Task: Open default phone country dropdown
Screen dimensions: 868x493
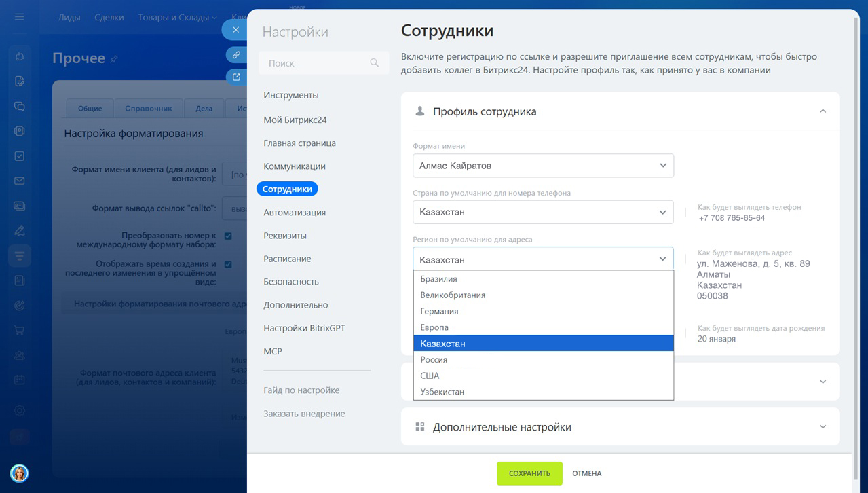Action: [x=543, y=213]
